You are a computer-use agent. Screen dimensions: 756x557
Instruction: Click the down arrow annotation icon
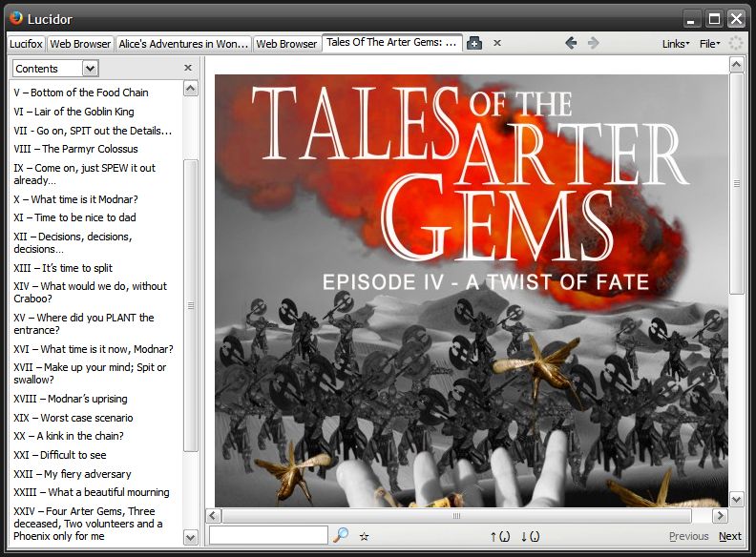point(530,536)
